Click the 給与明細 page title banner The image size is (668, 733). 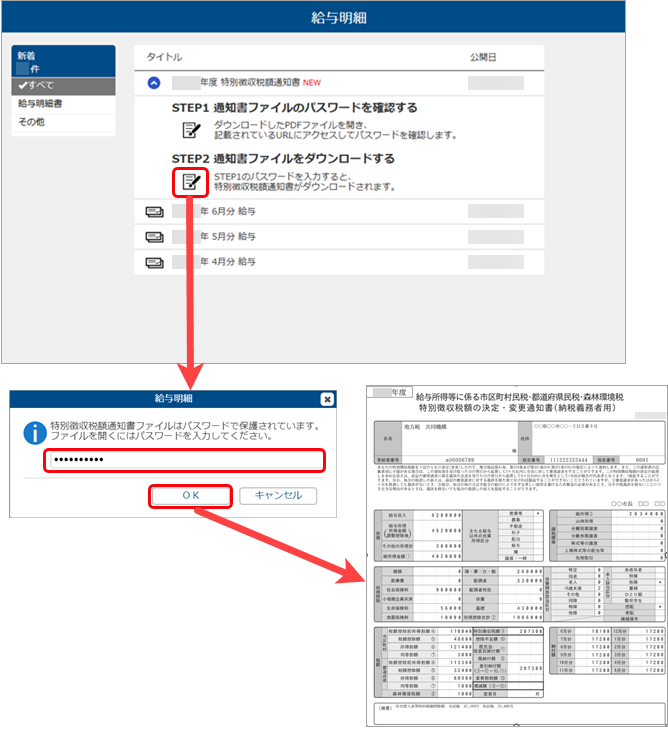[313, 17]
